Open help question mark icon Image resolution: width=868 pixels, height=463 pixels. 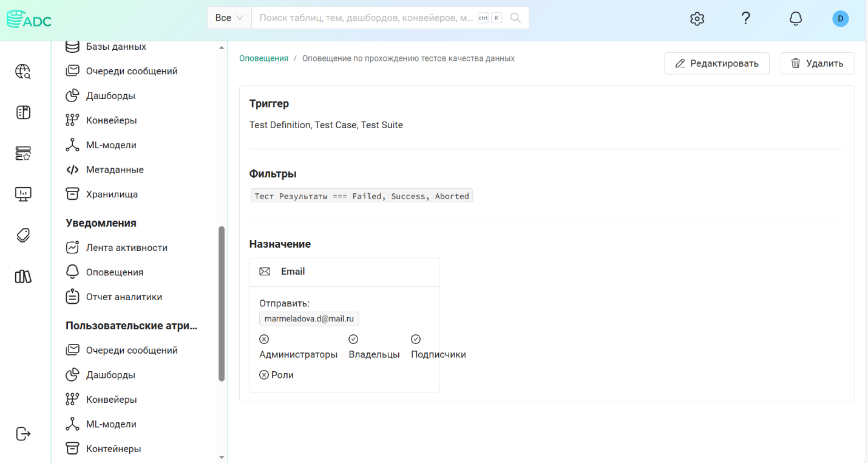click(746, 18)
